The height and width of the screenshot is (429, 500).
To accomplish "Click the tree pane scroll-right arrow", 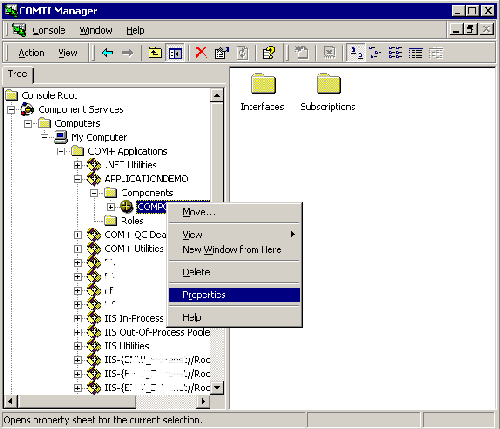I will [203, 401].
